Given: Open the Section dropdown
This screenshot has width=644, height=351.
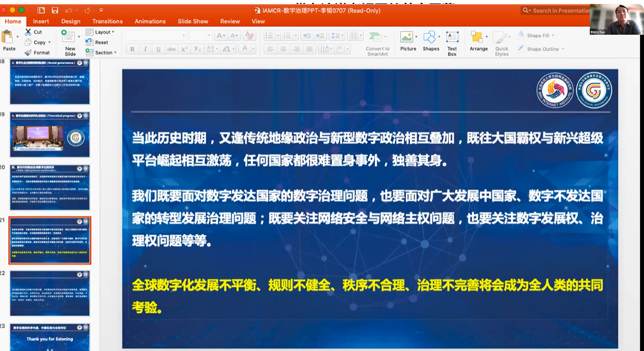Looking at the screenshot, I should [101, 53].
